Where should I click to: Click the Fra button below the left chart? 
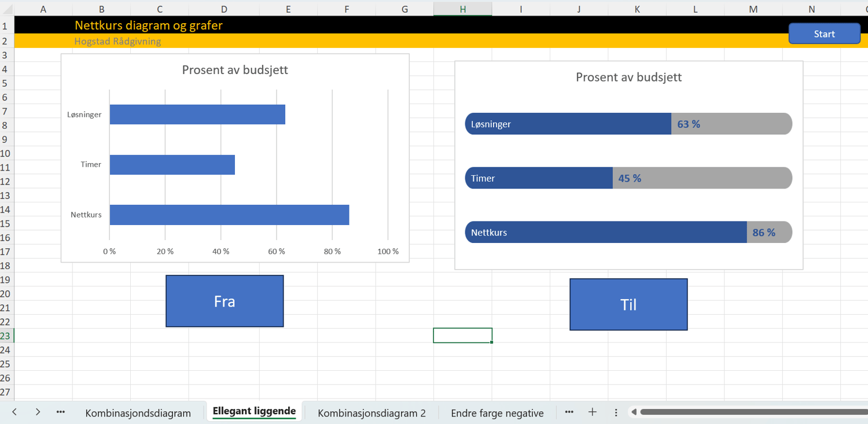(225, 301)
